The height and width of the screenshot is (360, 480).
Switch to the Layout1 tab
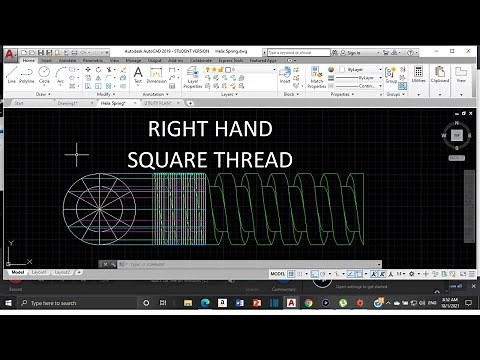[39, 272]
